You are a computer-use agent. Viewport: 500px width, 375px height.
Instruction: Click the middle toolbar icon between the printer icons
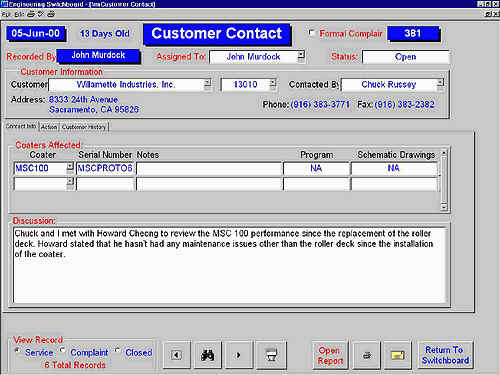[40, 14]
